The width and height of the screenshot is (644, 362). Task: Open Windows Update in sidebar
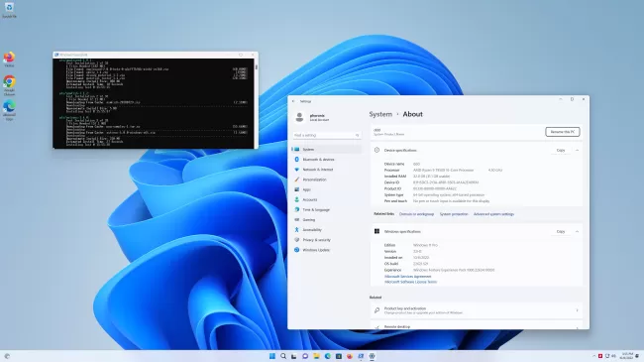tap(327, 250)
